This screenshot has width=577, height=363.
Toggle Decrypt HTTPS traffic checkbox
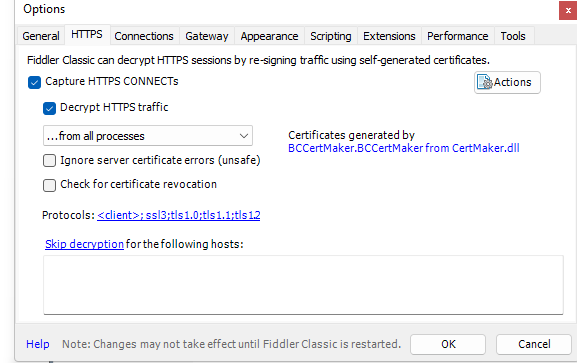tap(49, 108)
